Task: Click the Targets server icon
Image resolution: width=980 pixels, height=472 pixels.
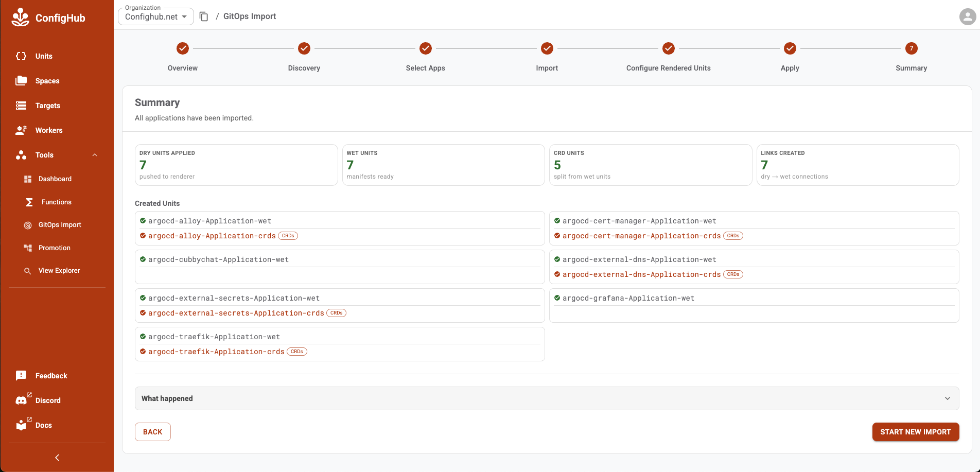Action: coord(21,106)
